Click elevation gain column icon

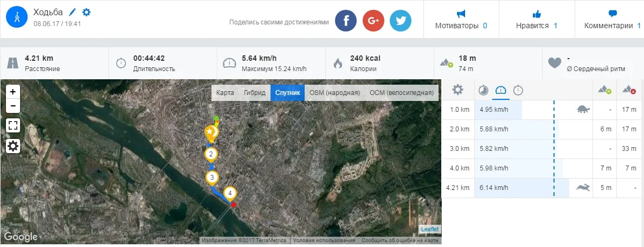pos(604,90)
